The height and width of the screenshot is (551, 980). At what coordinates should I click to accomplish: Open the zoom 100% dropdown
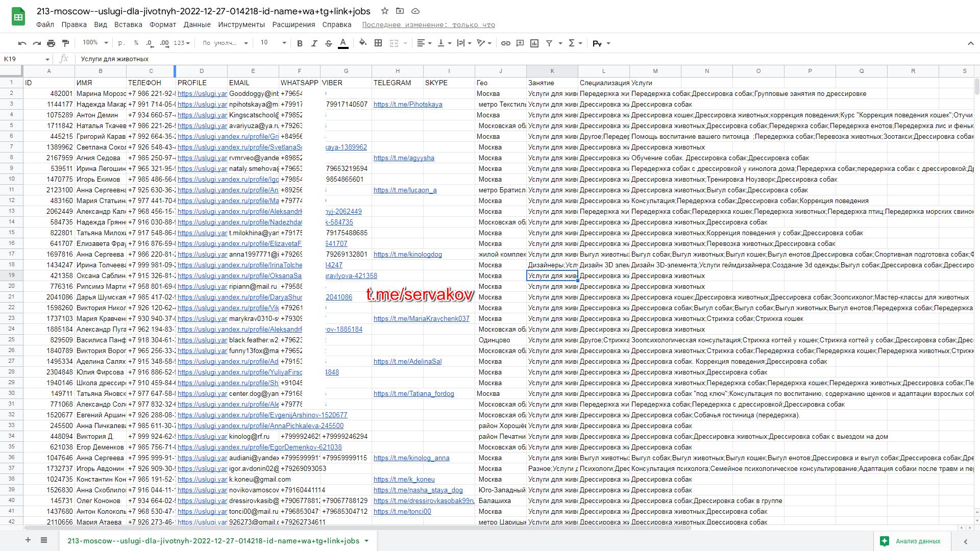pyautogui.click(x=95, y=43)
